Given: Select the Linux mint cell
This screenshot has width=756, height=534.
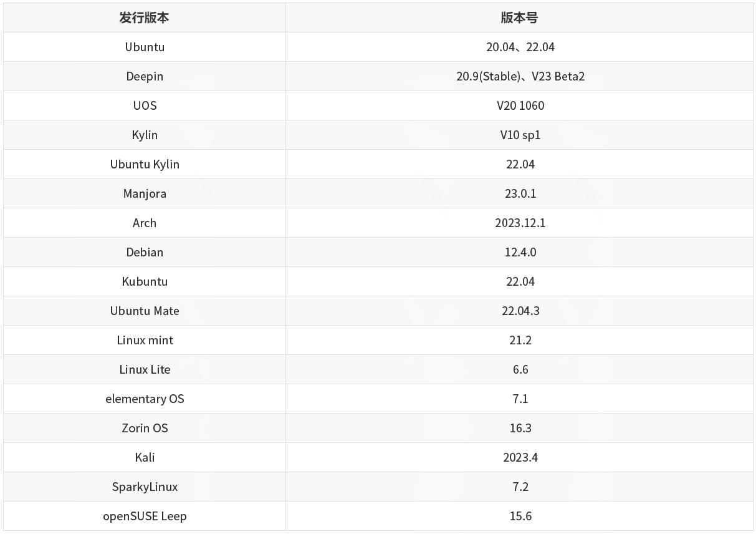Looking at the screenshot, I should point(145,340).
